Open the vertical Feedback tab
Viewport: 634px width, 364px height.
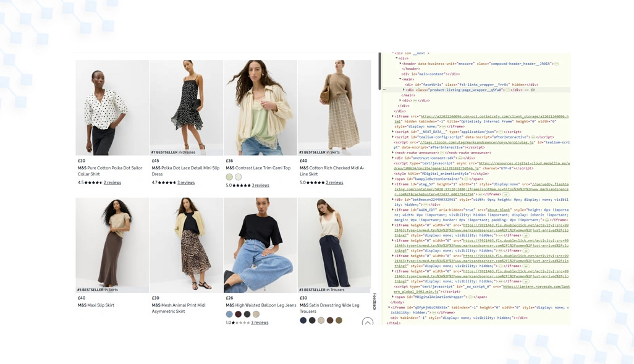tap(374, 302)
